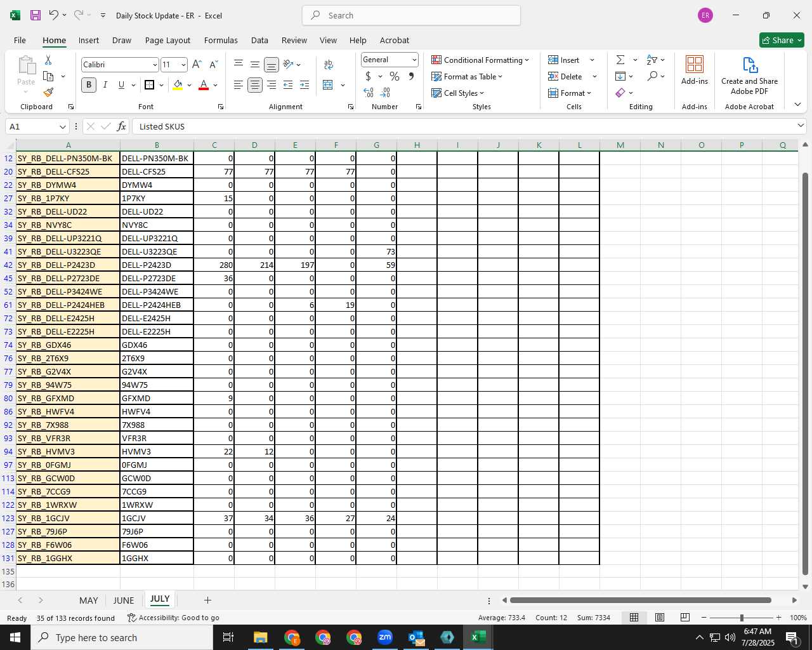
Task: Click the Merge and Center icon
Action: coord(328,84)
